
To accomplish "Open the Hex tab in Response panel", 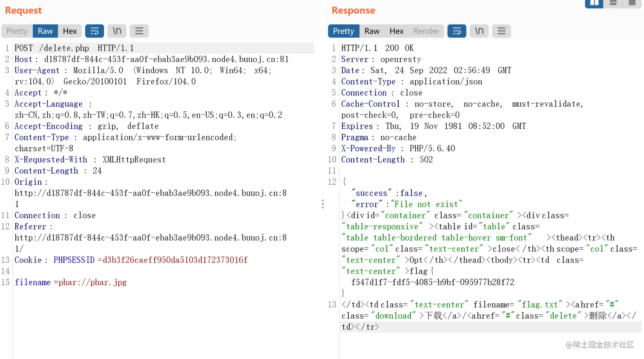I will tap(397, 31).
